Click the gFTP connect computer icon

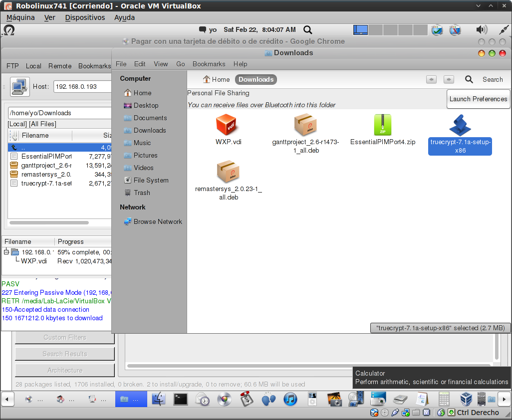(19, 86)
